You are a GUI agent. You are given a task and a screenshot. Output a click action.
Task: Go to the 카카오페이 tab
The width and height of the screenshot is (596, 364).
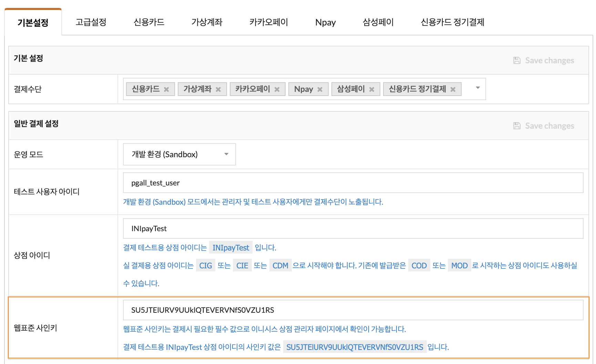(x=269, y=22)
